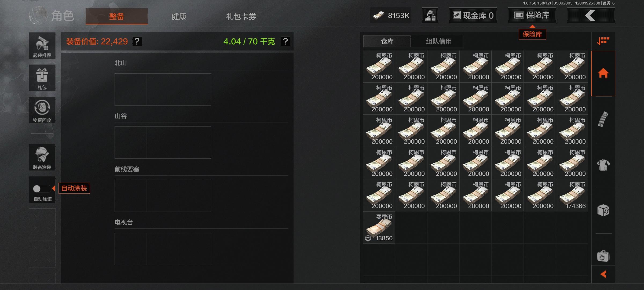Open the 礼包 gift box icon
Screen dimensions: 644x290
[42, 78]
